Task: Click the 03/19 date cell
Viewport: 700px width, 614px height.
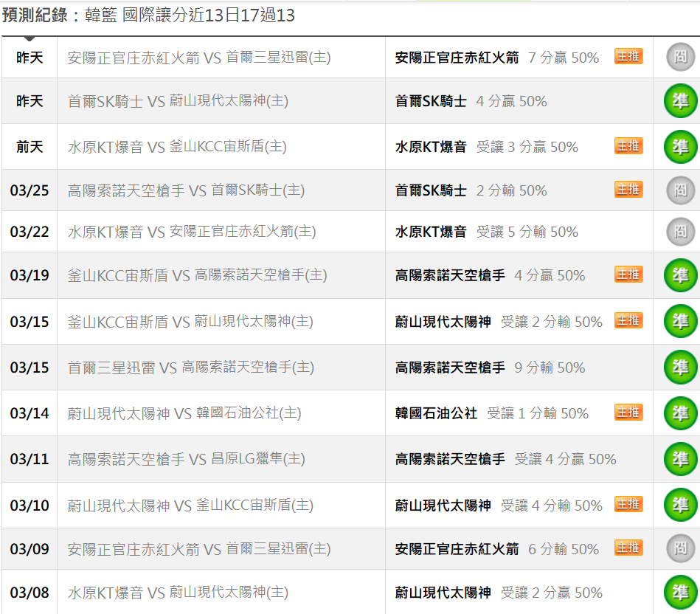Action: [x=30, y=275]
